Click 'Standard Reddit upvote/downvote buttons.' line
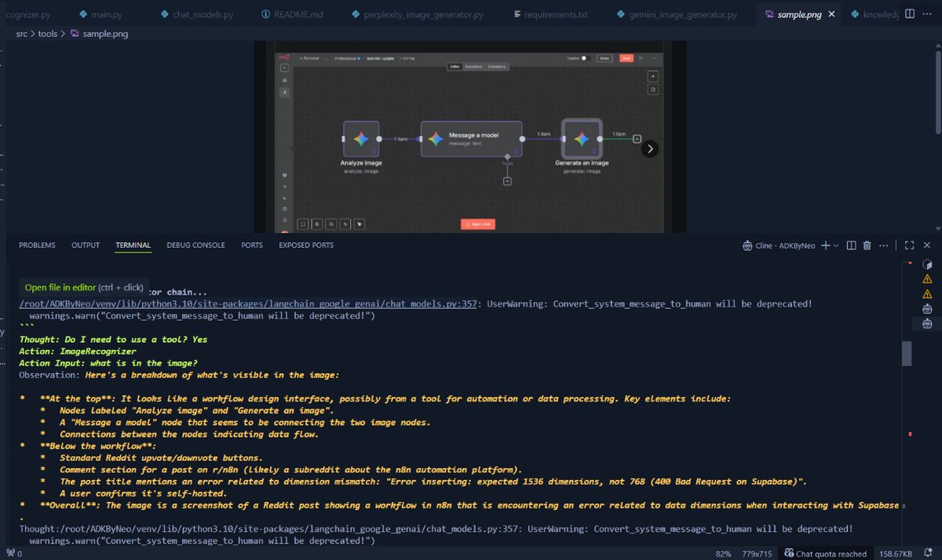 point(161,458)
